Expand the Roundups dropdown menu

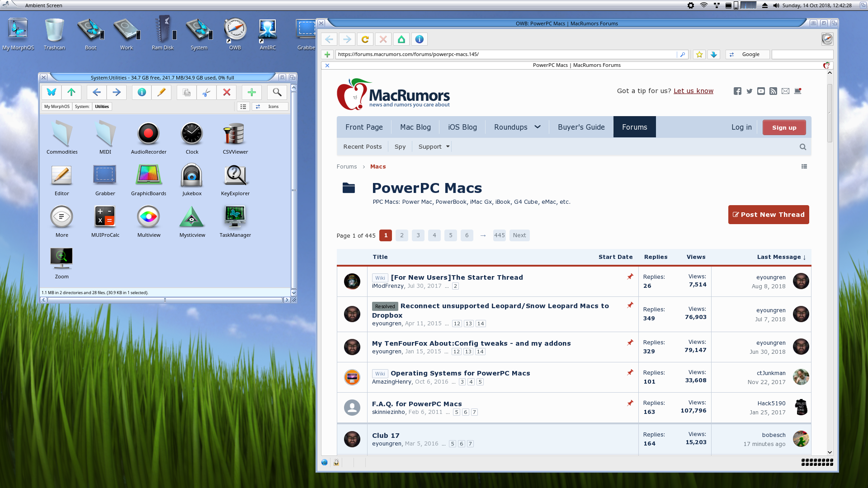[x=517, y=127]
